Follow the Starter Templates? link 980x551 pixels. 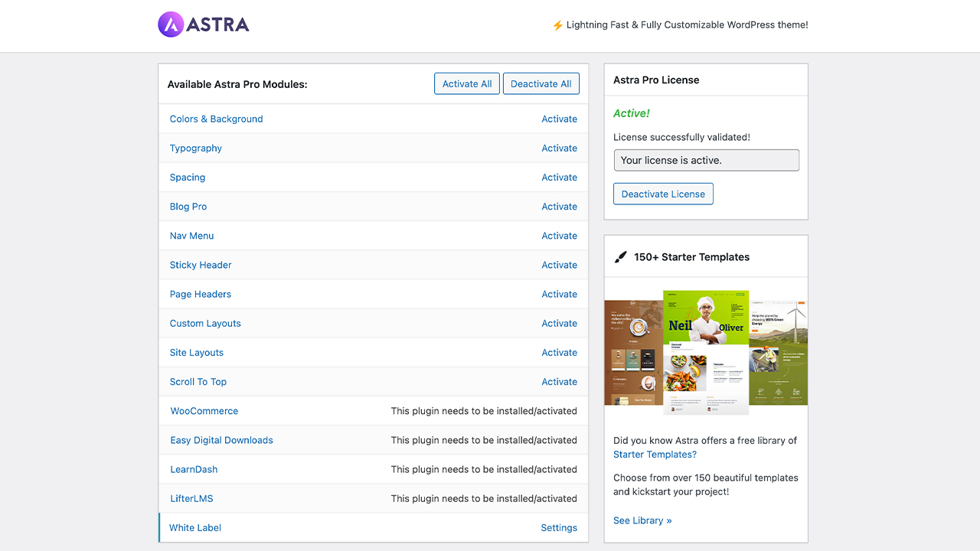pyautogui.click(x=655, y=455)
